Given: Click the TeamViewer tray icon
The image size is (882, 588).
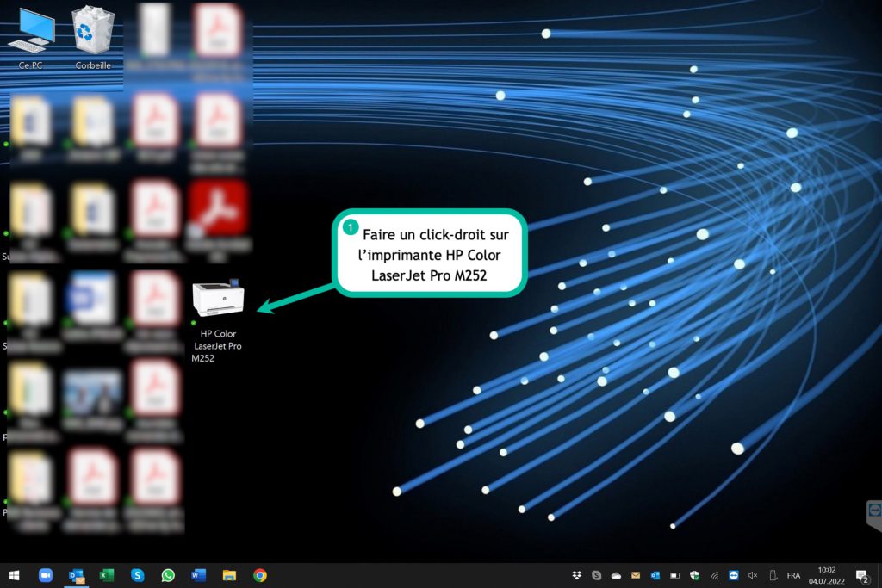Looking at the screenshot, I should [734, 575].
